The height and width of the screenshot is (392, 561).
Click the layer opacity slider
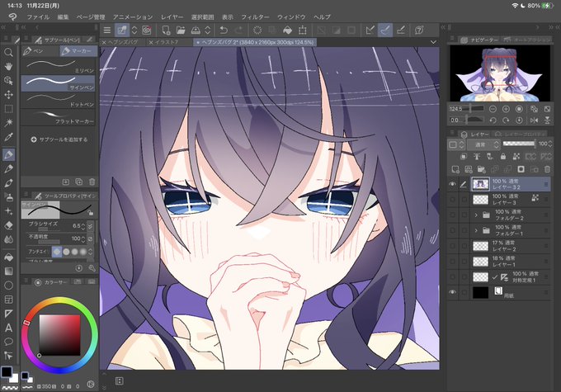(x=518, y=144)
